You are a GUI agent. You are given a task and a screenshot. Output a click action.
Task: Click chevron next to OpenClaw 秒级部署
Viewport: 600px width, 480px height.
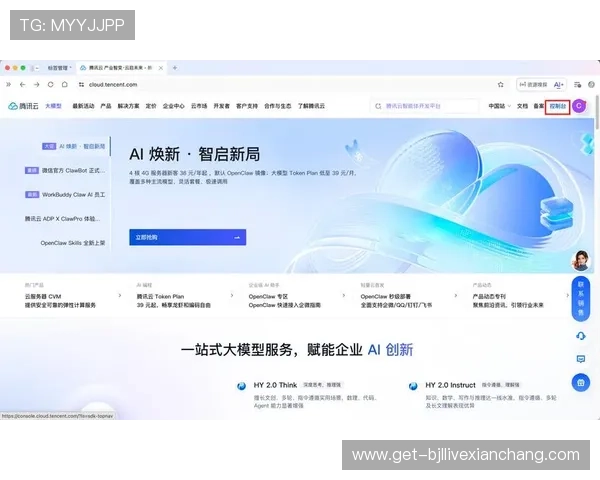(455, 296)
